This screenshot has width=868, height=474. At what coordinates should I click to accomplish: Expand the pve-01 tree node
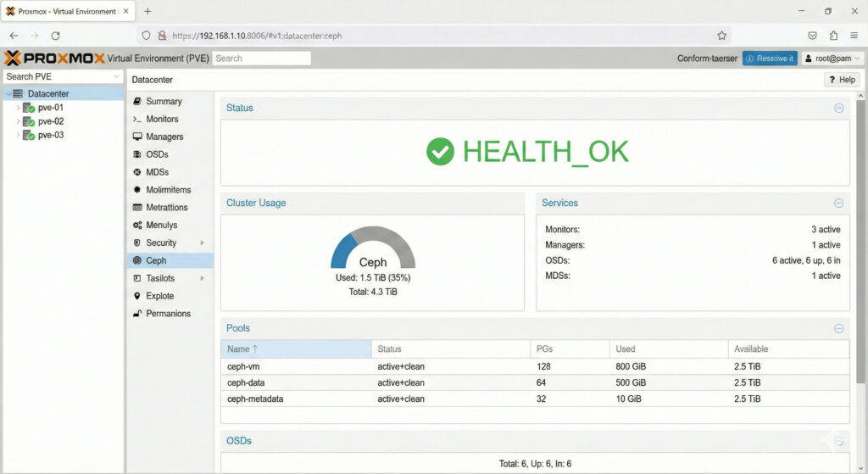[18, 108]
